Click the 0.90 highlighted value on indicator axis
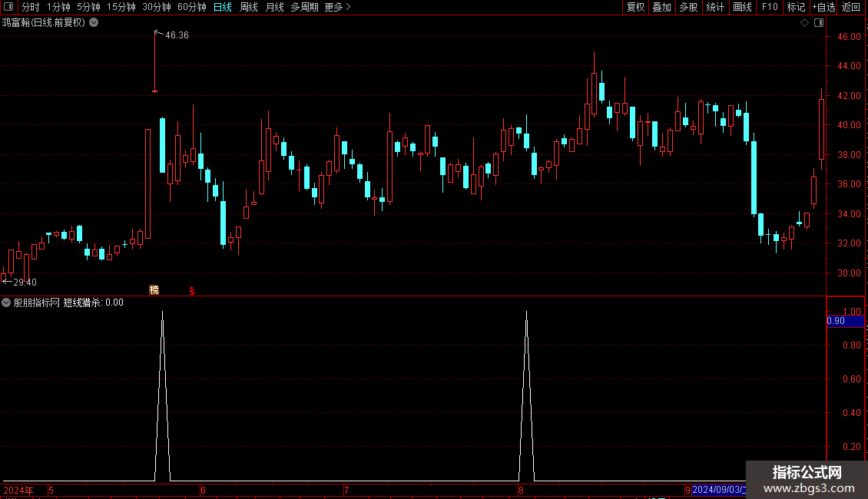 point(836,321)
